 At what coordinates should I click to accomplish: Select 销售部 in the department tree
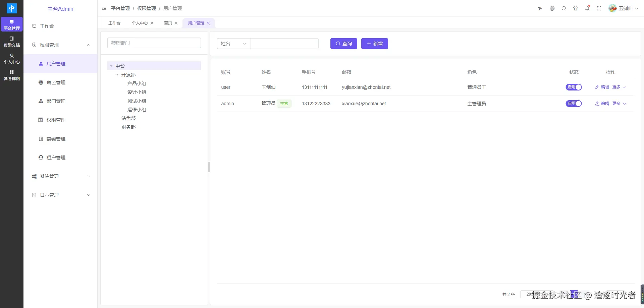click(x=128, y=118)
